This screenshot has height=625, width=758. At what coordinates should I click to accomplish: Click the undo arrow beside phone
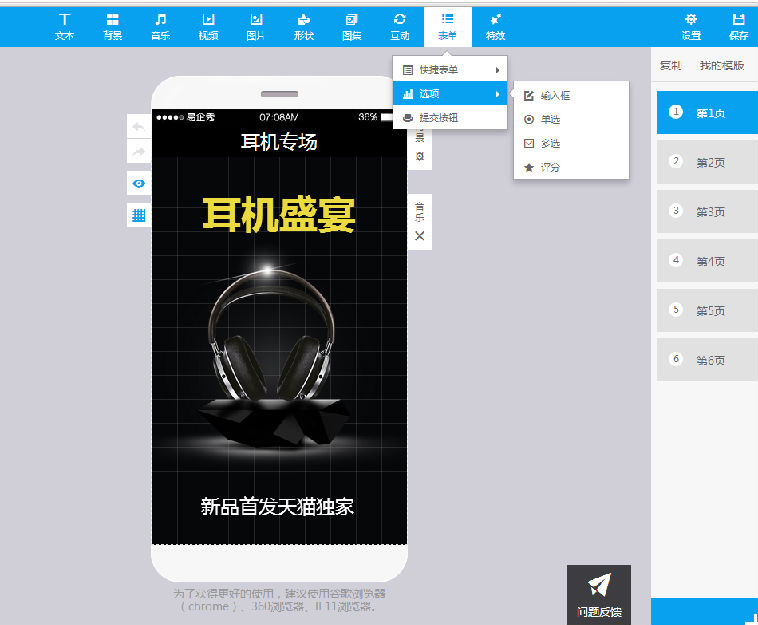[x=139, y=127]
